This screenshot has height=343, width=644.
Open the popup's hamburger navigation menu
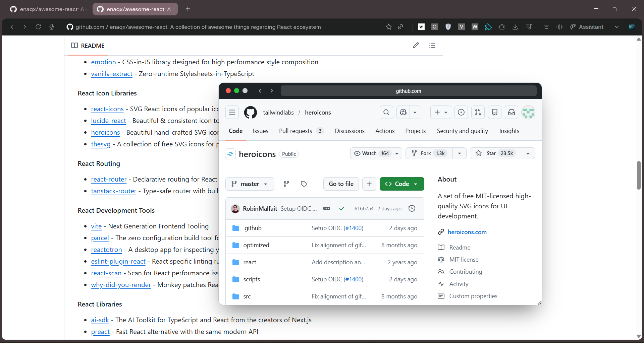232,112
